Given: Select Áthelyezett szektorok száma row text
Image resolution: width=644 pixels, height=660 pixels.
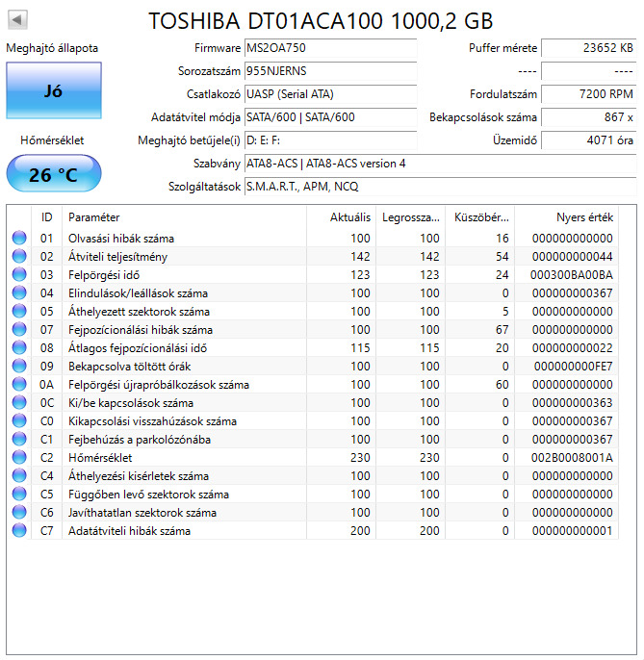Looking at the screenshot, I should 139,312.
